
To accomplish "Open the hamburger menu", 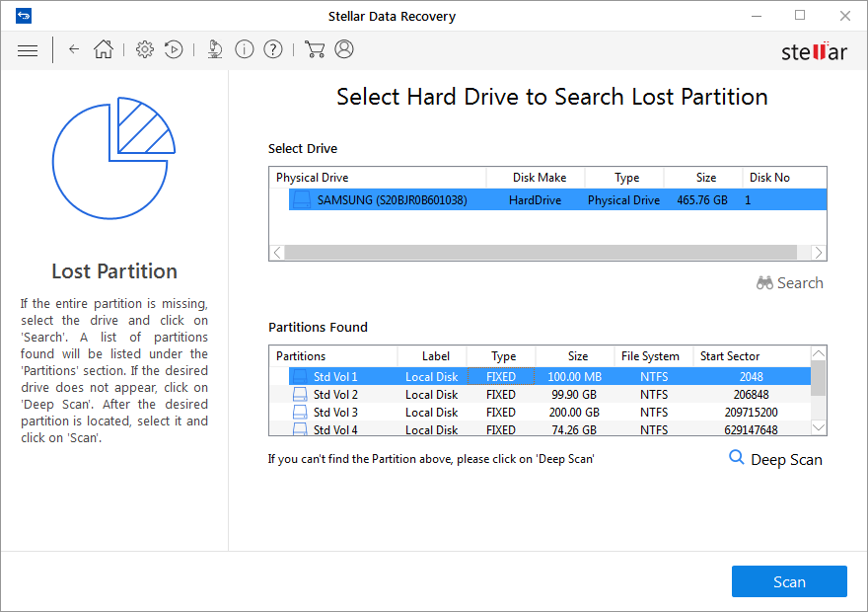I will pyautogui.click(x=28, y=50).
